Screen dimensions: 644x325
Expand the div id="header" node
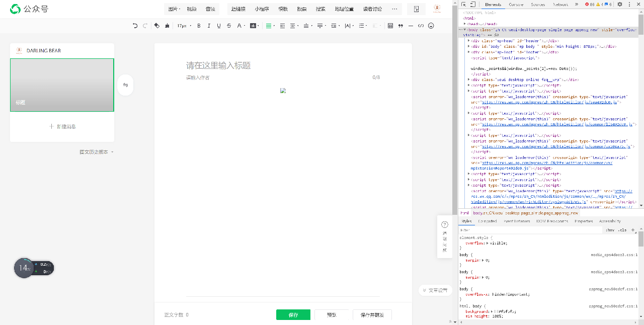click(469, 41)
